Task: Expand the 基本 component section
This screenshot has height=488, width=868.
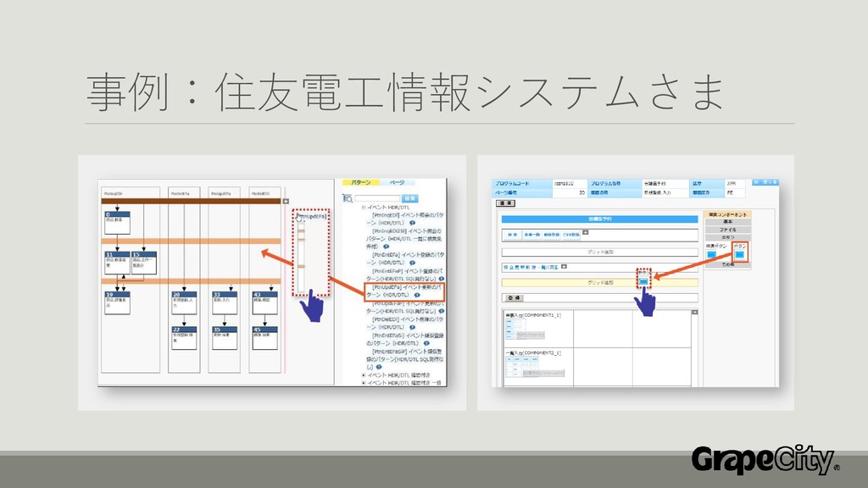Action: (727, 222)
